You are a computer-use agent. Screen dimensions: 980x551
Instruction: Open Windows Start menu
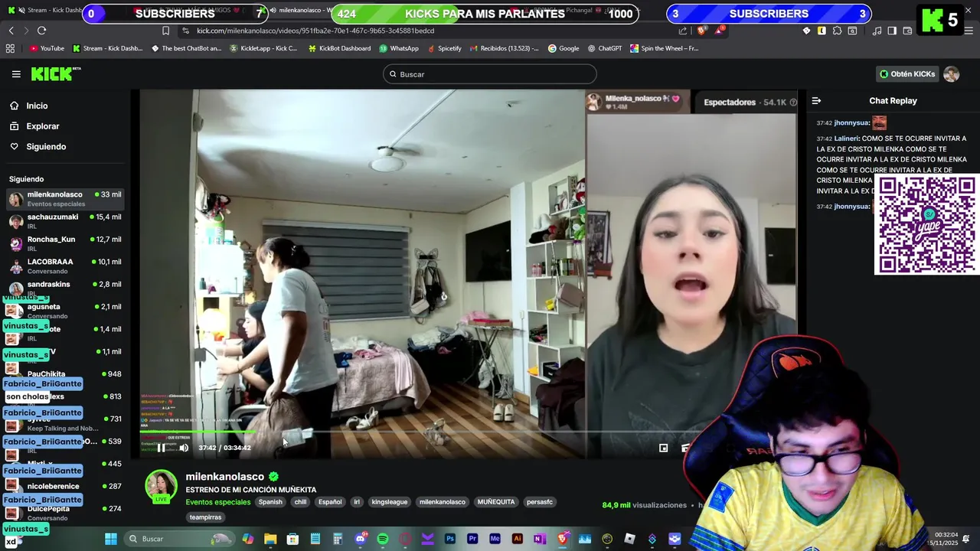(x=111, y=539)
